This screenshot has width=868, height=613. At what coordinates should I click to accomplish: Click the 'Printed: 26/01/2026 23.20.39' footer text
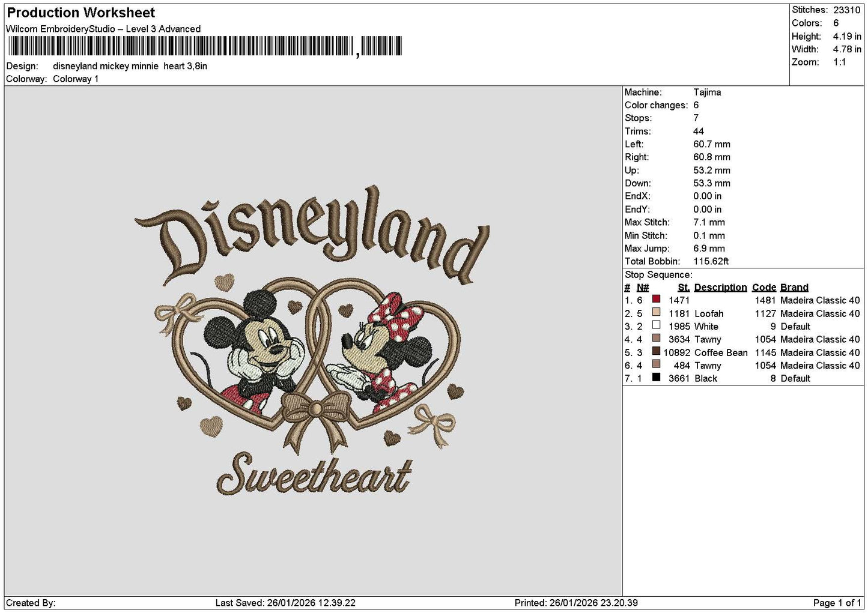576,603
